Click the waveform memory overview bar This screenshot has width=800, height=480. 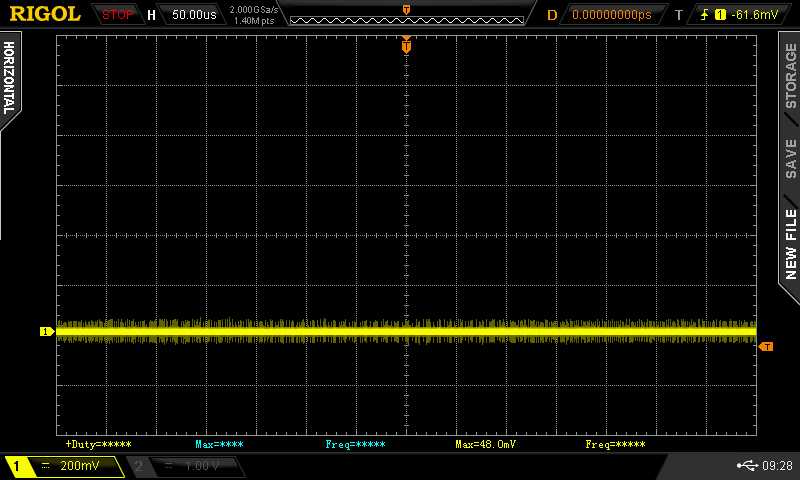405,16
